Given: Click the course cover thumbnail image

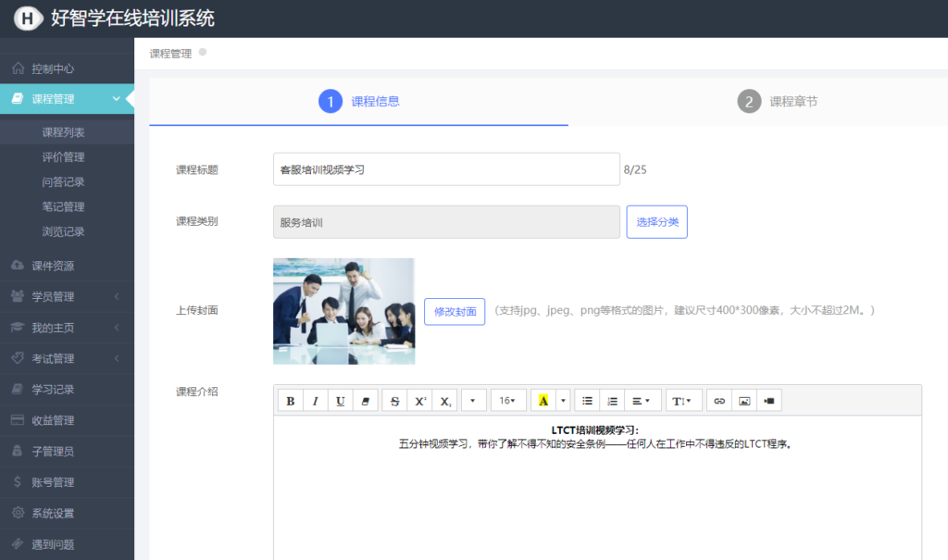Looking at the screenshot, I should [344, 311].
